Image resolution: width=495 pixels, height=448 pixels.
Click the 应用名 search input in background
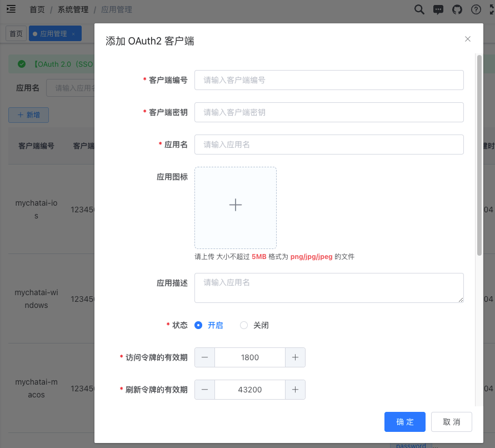(71, 88)
